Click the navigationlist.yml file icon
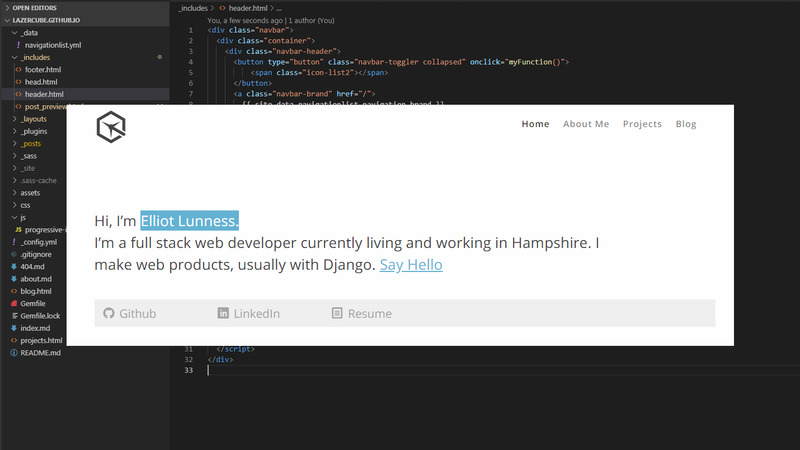The width and height of the screenshot is (800, 450). coord(18,45)
